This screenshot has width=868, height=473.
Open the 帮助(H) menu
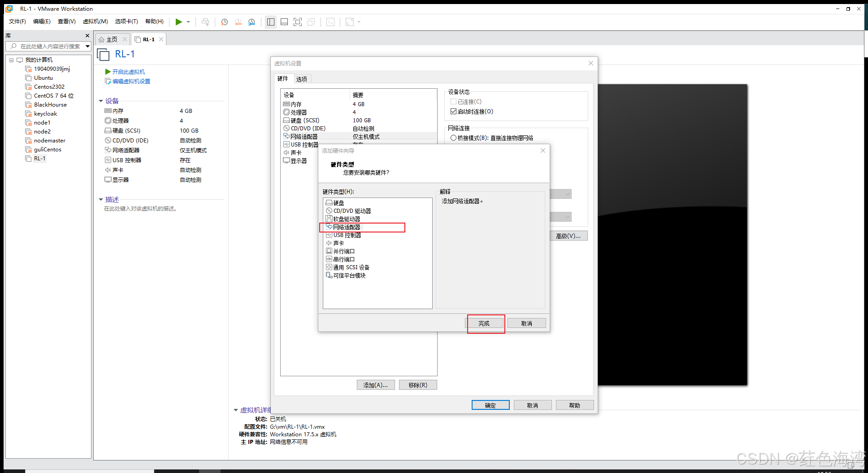click(155, 21)
